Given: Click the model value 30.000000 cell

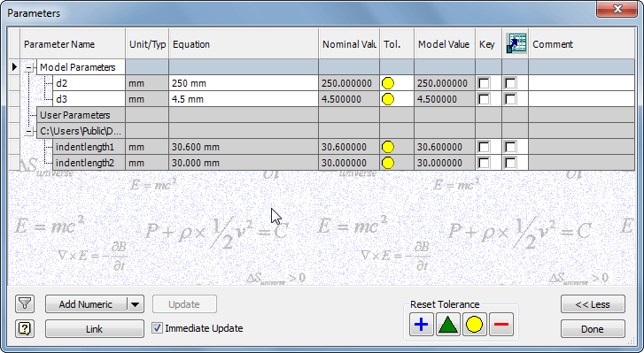Looking at the screenshot, I should 445,163.
